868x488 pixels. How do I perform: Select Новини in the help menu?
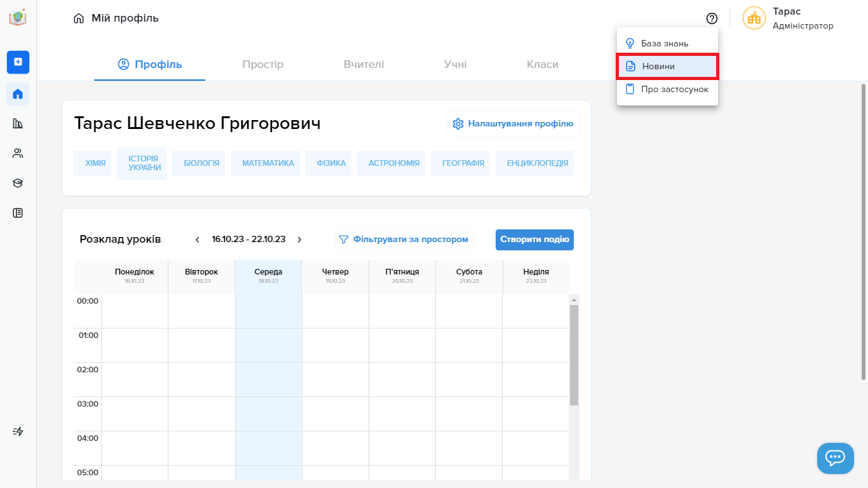(x=667, y=66)
